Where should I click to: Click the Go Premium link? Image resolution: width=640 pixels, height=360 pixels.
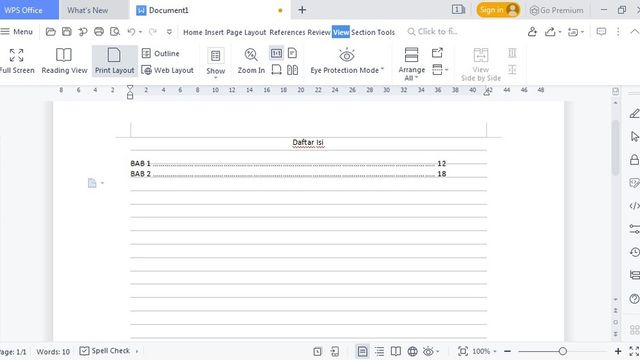[556, 10]
